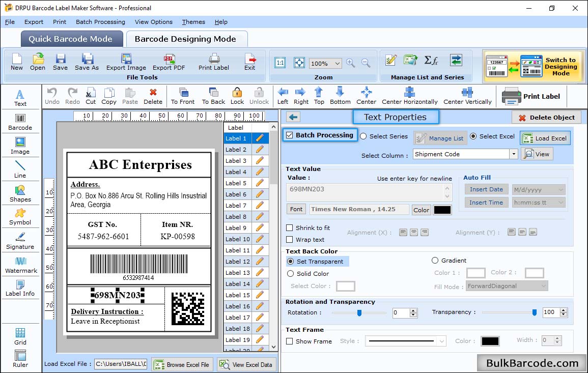Adjust the Rotation slider handle

point(359,312)
